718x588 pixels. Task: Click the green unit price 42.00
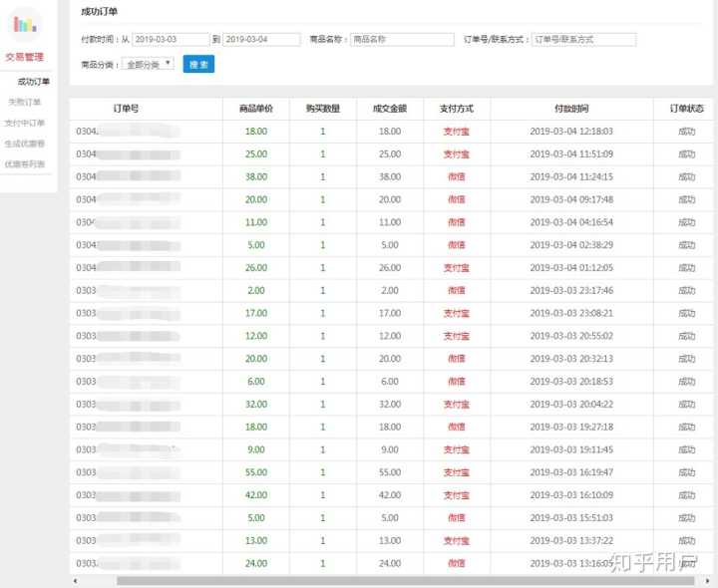256,495
